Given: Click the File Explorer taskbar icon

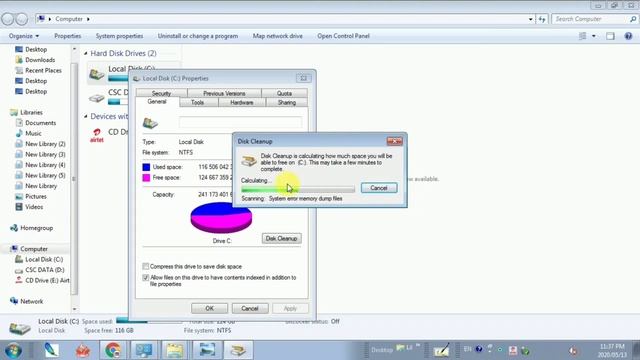Looking at the screenshot, I should click(x=175, y=350).
